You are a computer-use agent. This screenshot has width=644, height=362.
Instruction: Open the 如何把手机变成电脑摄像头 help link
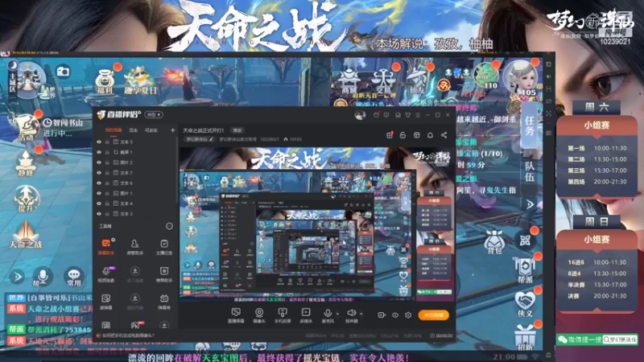pyautogui.click(x=128, y=335)
